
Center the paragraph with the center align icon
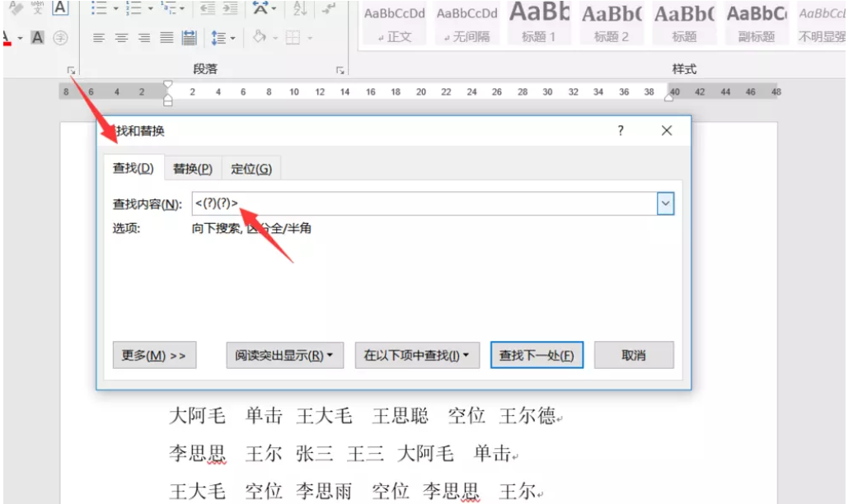coord(121,38)
